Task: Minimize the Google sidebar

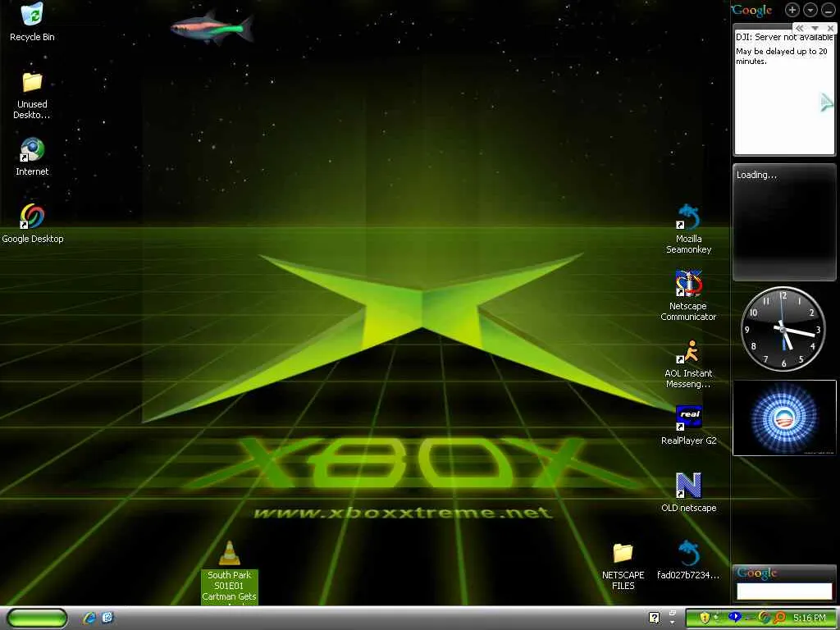Action: pyautogui.click(x=828, y=10)
